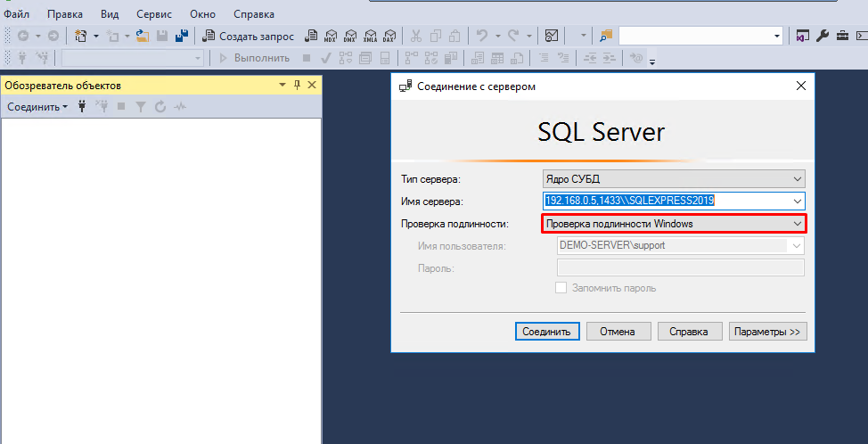Open the 'Вид' menu
The height and width of the screenshot is (444, 868).
click(x=110, y=14)
